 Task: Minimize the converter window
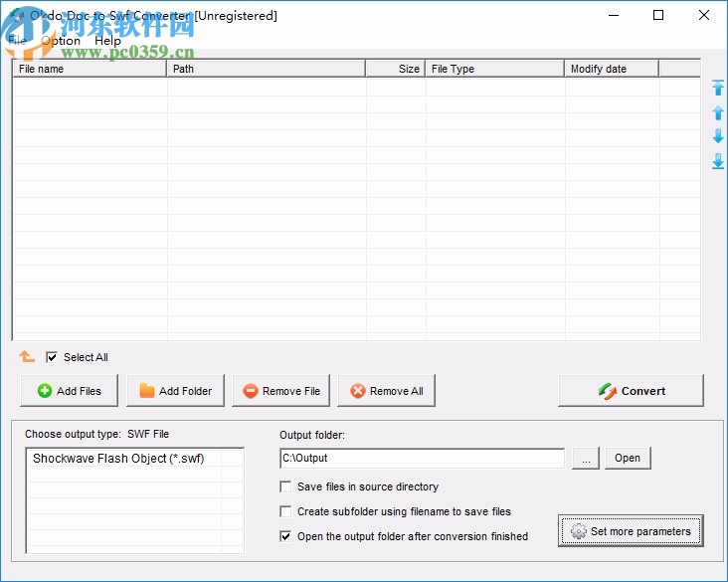(614, 15)
